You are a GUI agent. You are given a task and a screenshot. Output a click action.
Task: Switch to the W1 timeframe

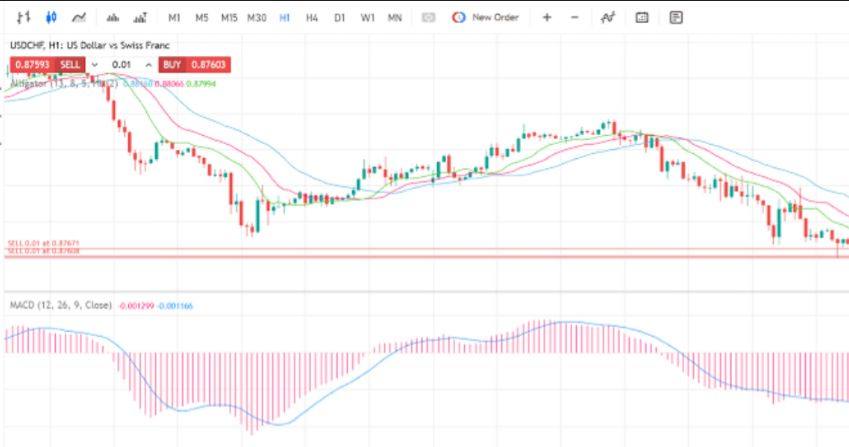367,18
